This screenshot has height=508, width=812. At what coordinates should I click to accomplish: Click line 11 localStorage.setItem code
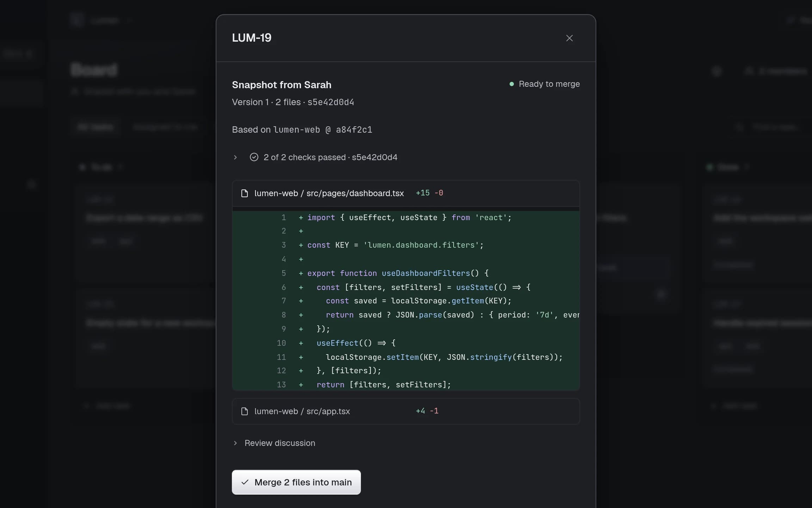[444, 357]
